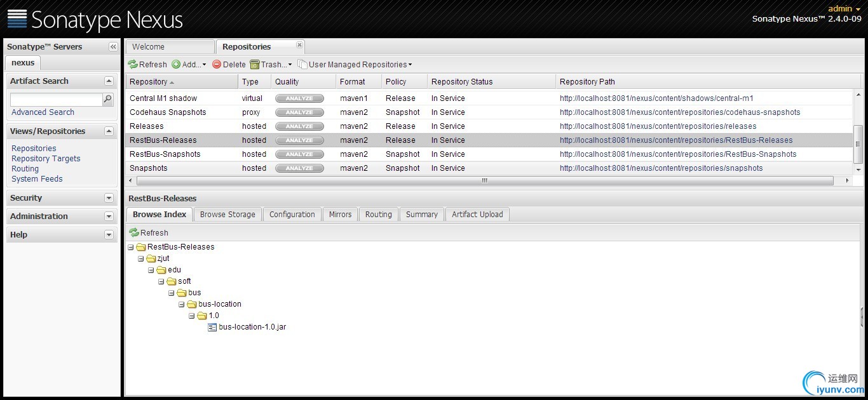Select the nexus server tab

[x=23, y=63]
